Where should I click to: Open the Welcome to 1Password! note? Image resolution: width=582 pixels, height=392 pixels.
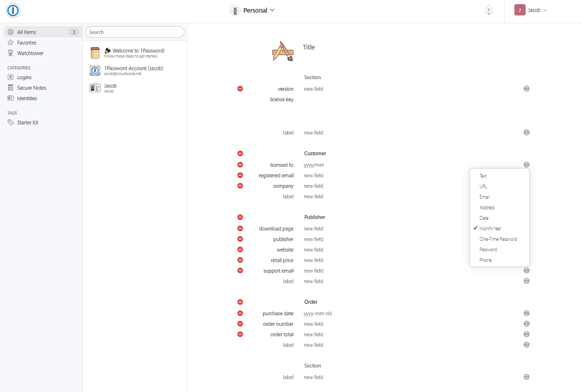(135, 53)
